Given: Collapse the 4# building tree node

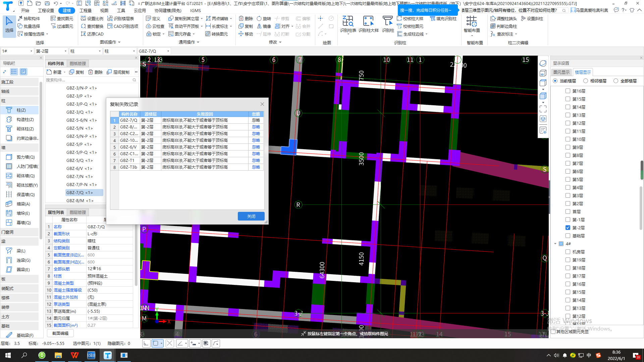Looking at the screenshot, I should (x=555, y=244).
